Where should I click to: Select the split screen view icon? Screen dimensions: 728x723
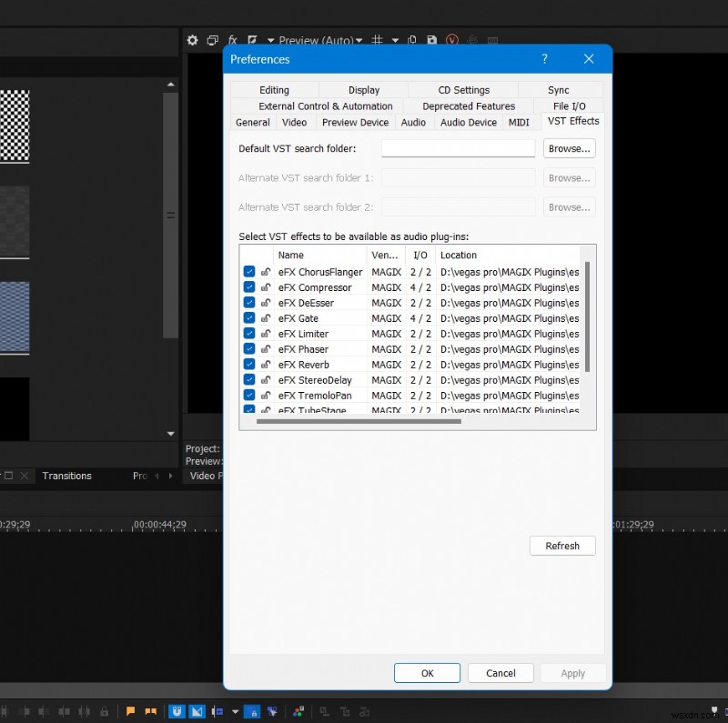click(251, 40)
